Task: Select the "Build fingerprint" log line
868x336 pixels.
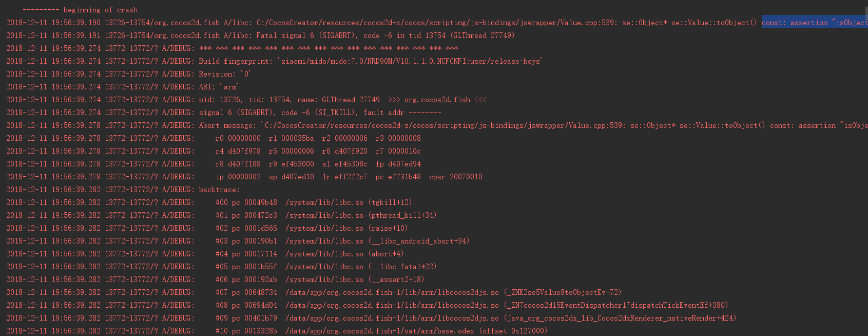Action: click(x=370, y=61)
